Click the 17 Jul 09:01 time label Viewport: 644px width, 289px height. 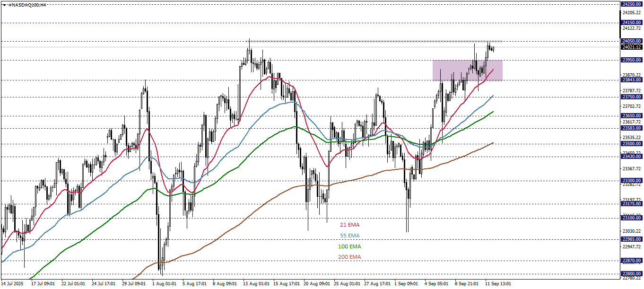pyautogui.click(x=44, y=284)
